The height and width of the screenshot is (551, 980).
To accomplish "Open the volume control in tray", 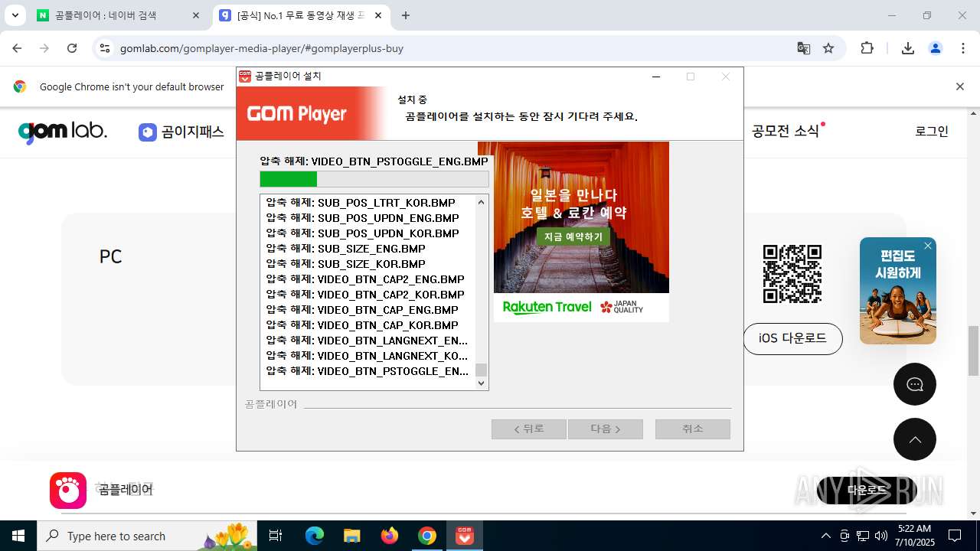I will coord(881,536).
